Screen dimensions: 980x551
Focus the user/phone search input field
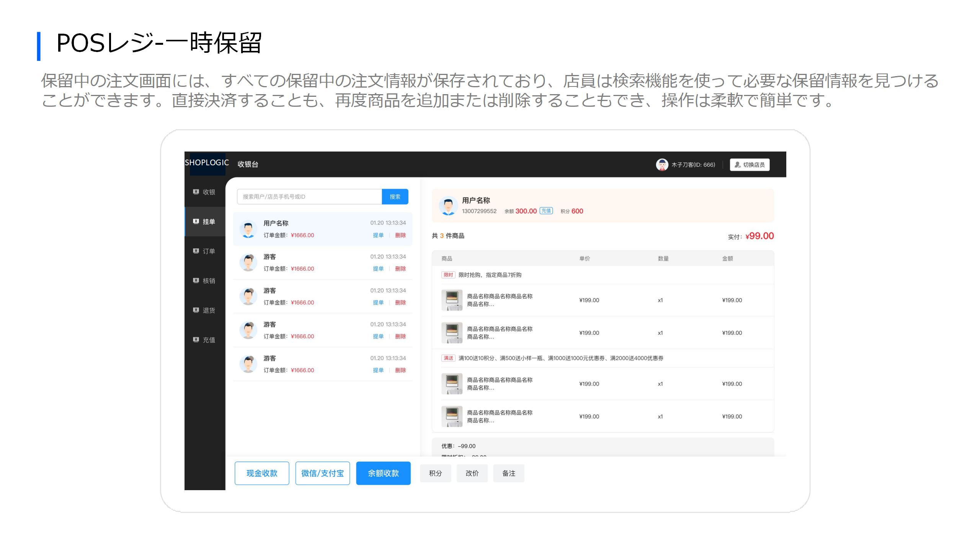[x=309, y=197]
